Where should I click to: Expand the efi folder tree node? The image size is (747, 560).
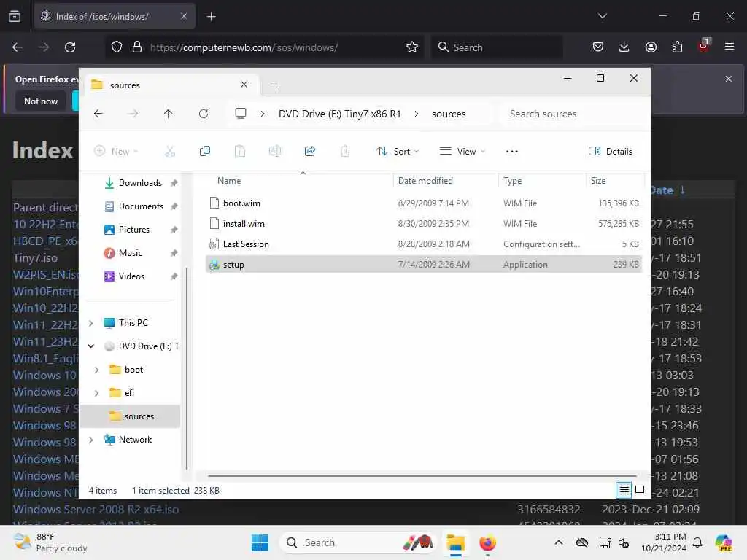coord(97,393)
